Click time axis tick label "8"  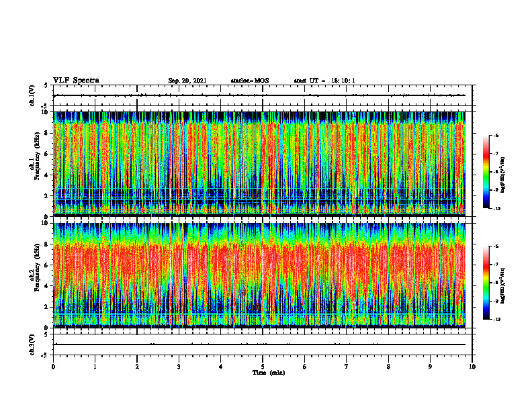[x=388, y=367]
